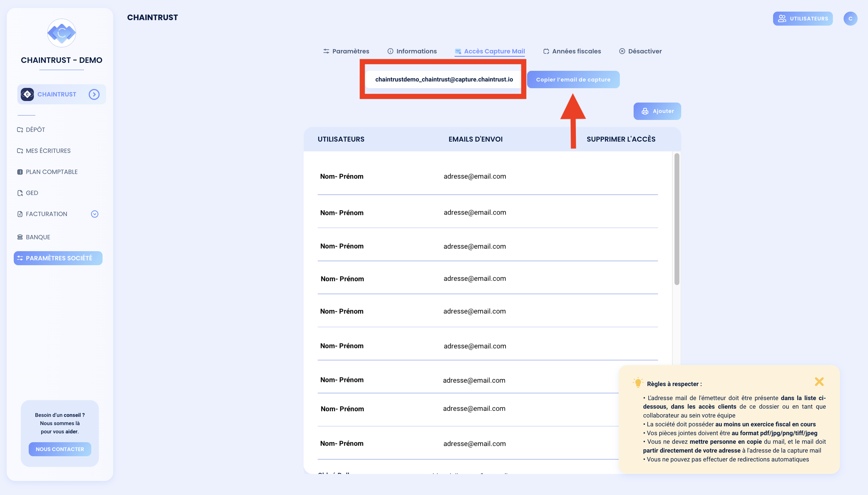Open the Désactiver tab
This screenshot has height=495, width=868.
(x=641, y=51)
